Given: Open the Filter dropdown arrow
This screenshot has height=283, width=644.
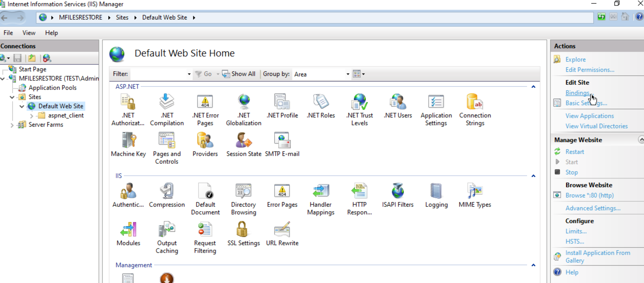Looking at the screenshot, I should (x=189, y=74).
